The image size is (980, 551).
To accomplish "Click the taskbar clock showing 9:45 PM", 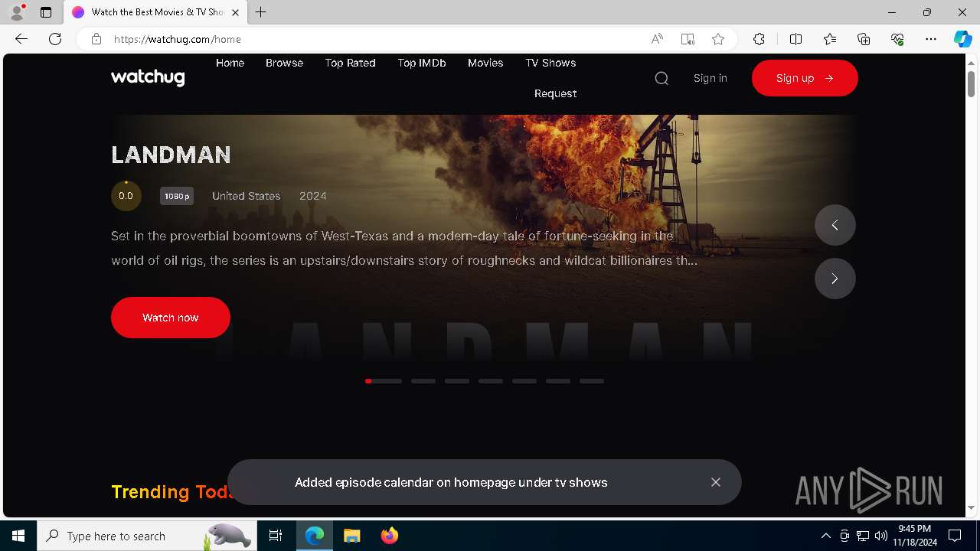I will coord(915,536).
